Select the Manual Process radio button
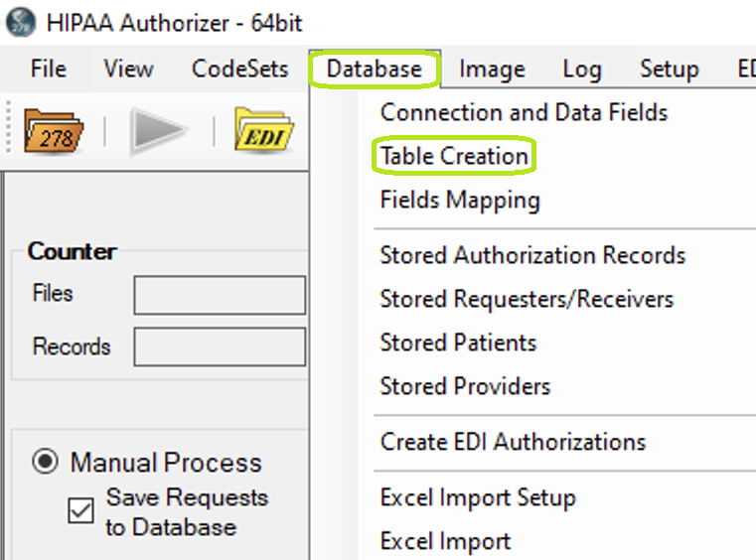 46,461
